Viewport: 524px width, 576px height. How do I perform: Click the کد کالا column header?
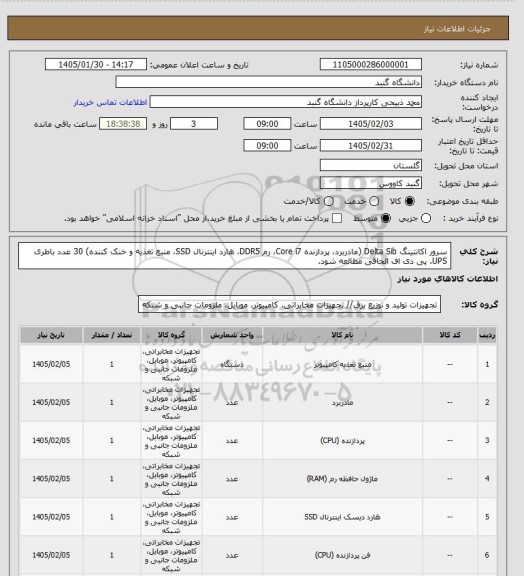click(x=450, y=335)
